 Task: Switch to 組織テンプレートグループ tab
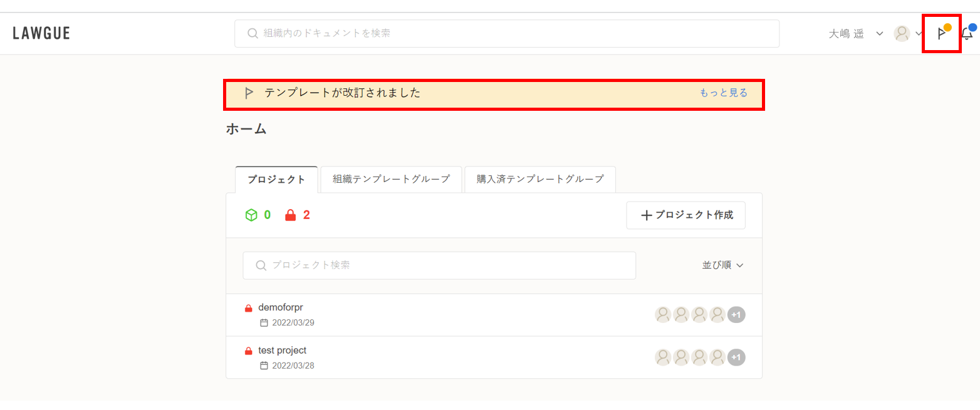(x=391, y=179)
